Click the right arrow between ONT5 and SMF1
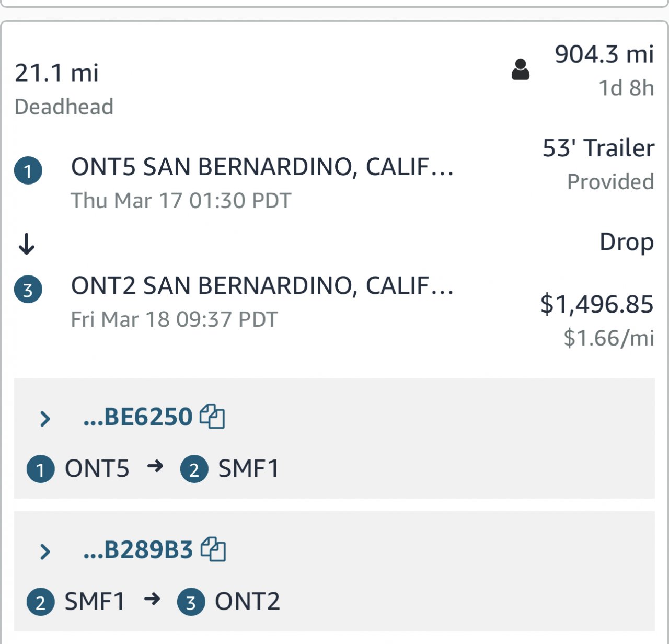 [155, 466]
